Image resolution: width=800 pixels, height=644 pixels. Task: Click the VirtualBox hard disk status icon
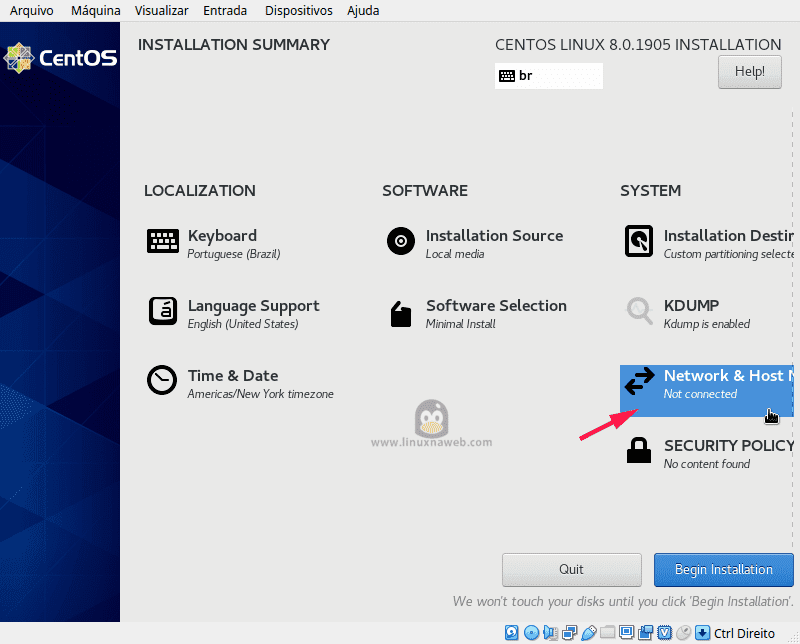point(512,633)
